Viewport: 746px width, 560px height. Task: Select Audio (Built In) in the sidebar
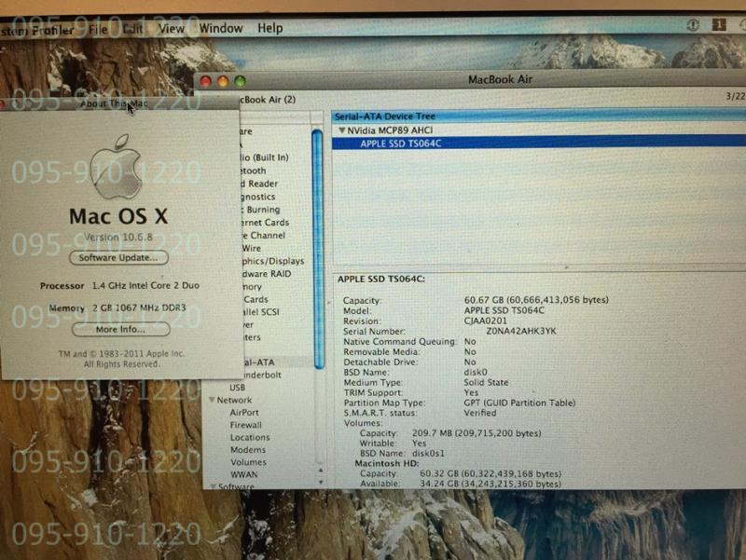coord(264,157)
